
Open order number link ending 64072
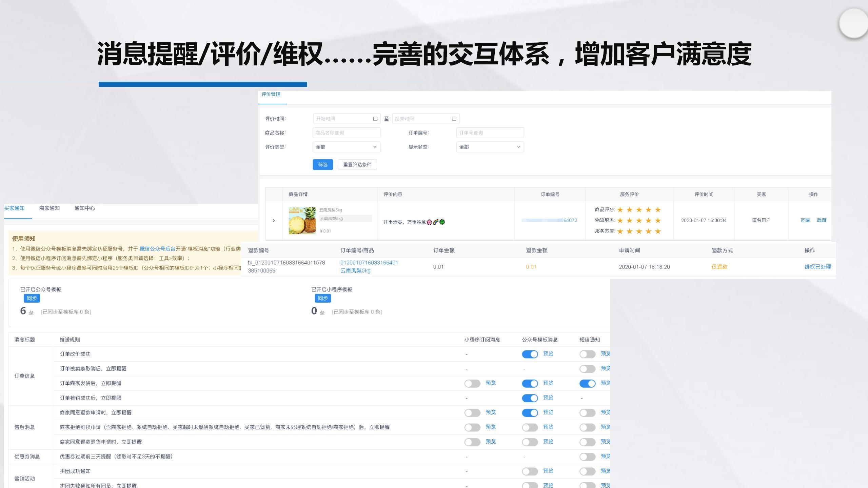click(x=549, y=220)
